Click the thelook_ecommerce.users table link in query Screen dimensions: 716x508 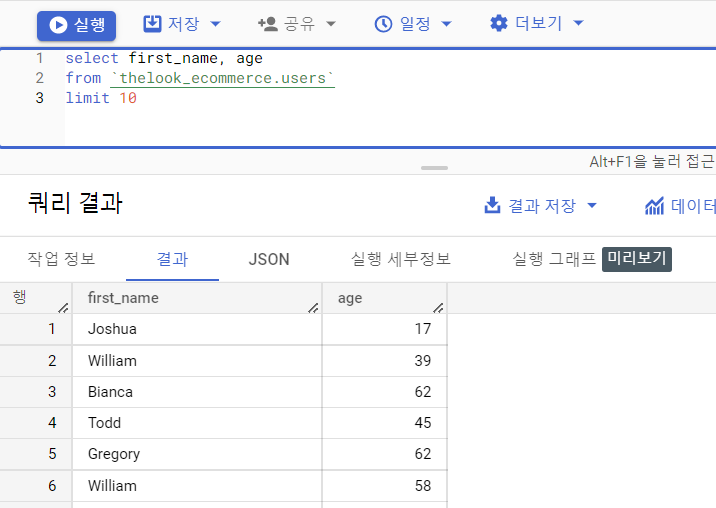pyautogui.click(x=222, y=78)
